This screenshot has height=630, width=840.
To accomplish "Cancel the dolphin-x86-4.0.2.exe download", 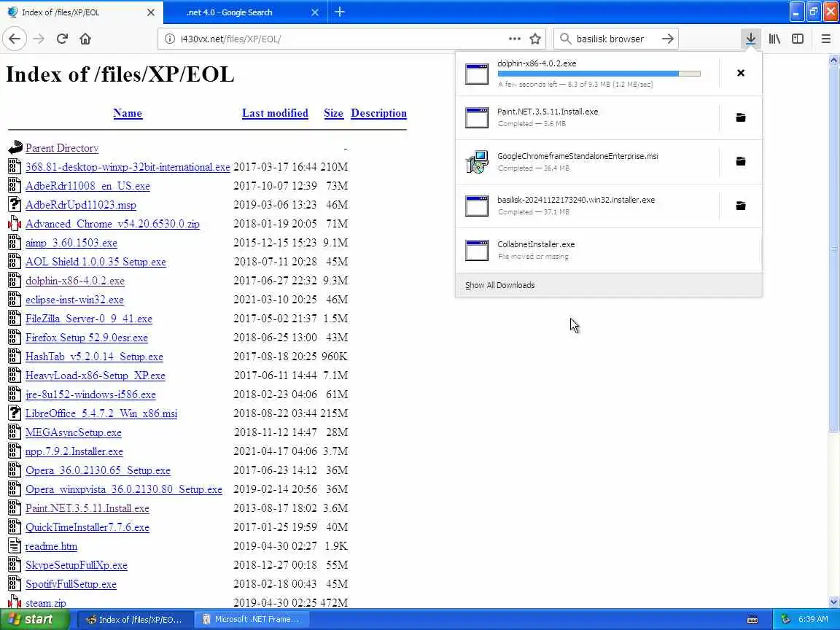I will [740, 73].
